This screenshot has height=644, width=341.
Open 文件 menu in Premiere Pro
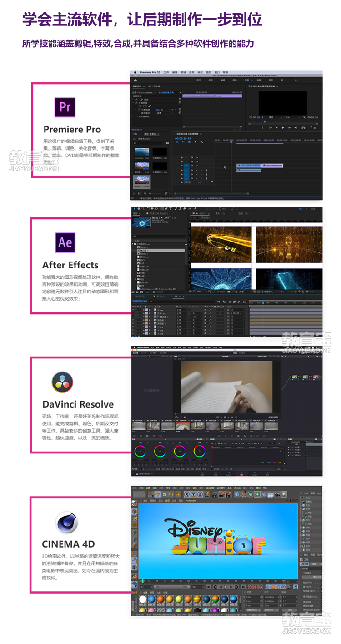click(166, 72)
